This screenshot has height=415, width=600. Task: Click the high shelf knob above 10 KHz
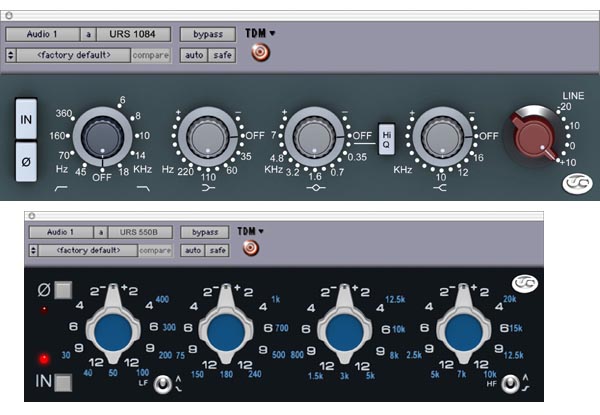click(442, 137)
